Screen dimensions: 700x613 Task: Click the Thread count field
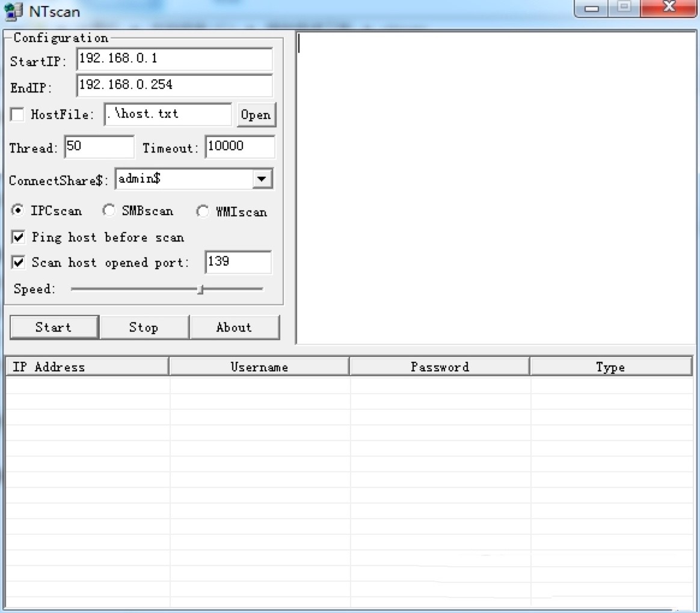pyautogui.click(x=99, y=146)
